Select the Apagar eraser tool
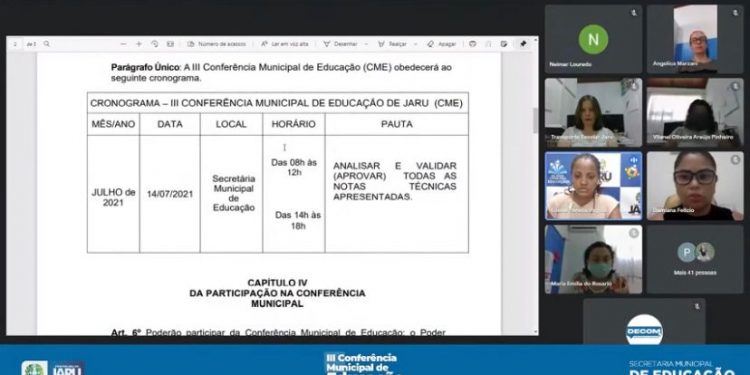 [441, 44]
